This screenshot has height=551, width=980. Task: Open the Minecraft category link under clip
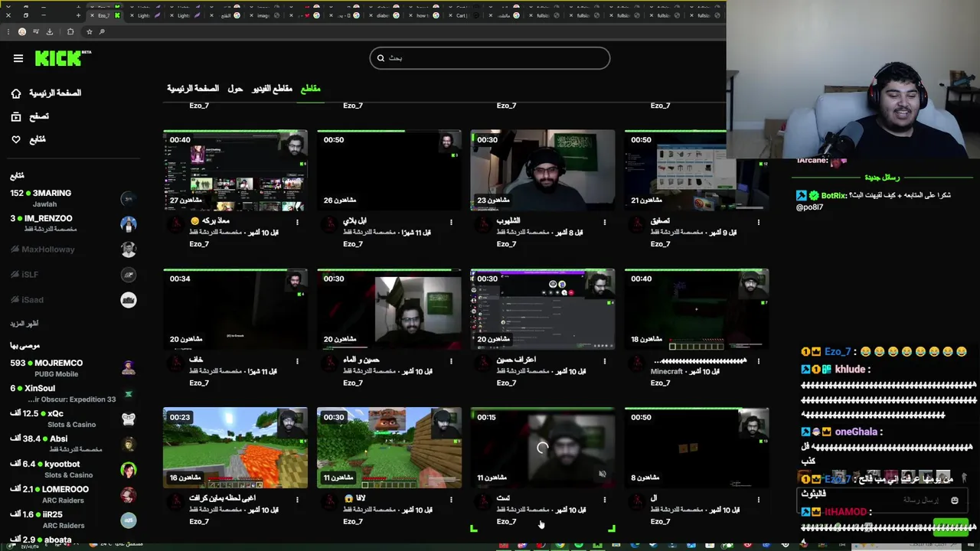(666, 372)
